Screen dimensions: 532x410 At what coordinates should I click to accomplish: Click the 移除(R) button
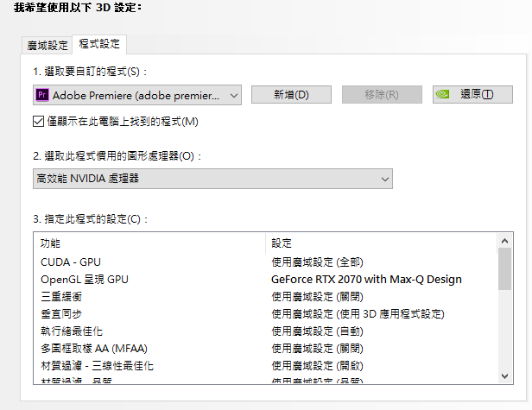click(382, 94)
